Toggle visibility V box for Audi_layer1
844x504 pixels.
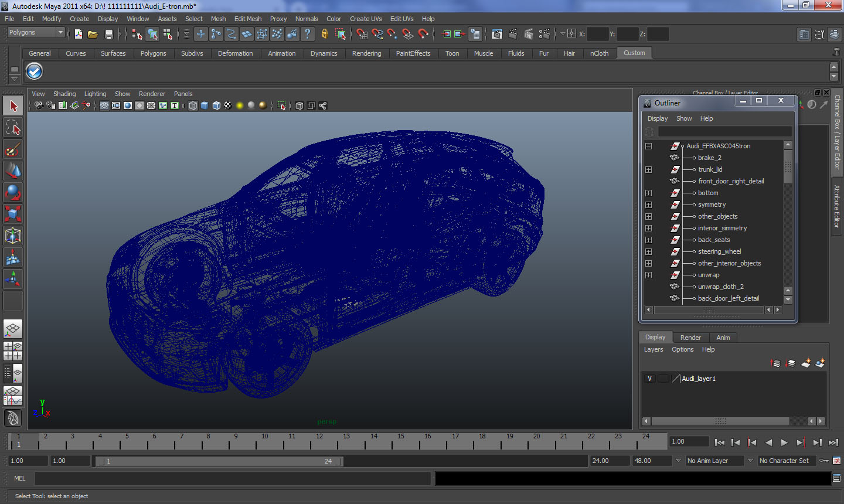(649, 379)
